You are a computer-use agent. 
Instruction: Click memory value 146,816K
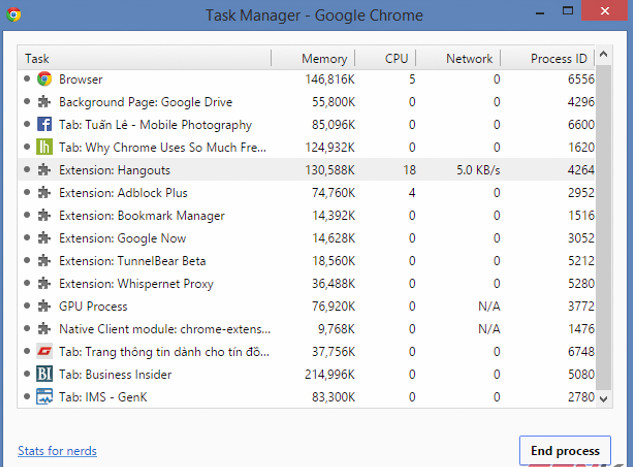pyautogui.click(x=330, y=79)
